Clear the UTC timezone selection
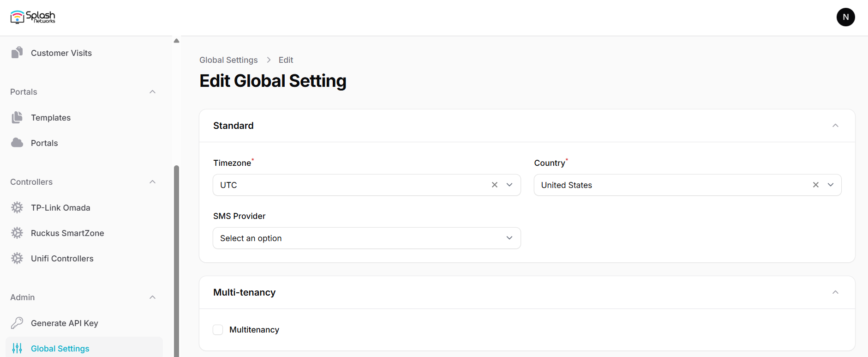868x357 pixels. [x=494, y=185]
